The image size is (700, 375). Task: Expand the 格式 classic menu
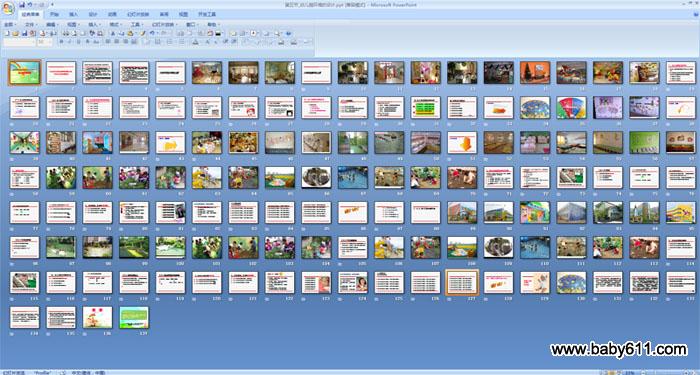click(x=116, y=25)
